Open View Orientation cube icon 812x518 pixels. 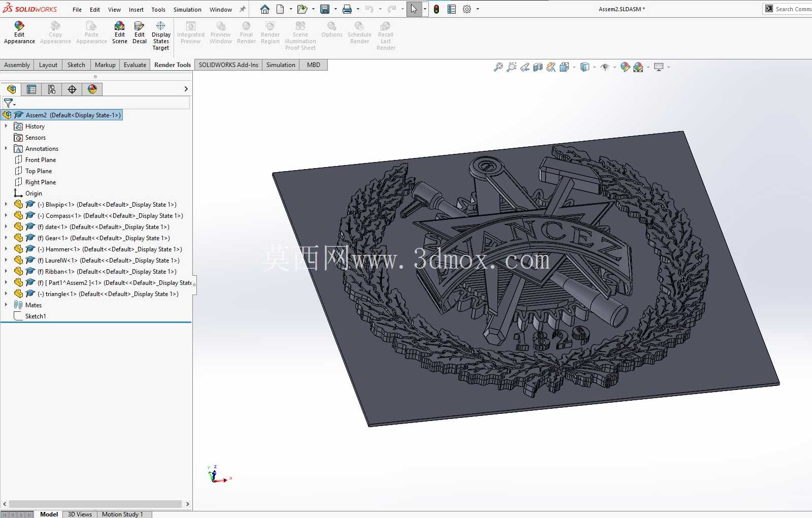[x=564, y=67]
